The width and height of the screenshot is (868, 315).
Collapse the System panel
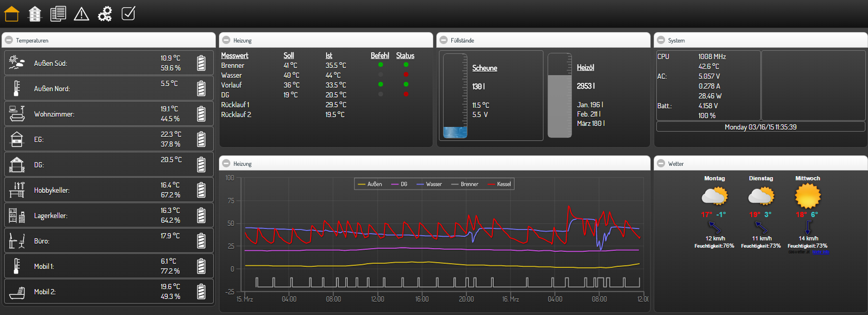pyautogui.click(x=661, y=40)
